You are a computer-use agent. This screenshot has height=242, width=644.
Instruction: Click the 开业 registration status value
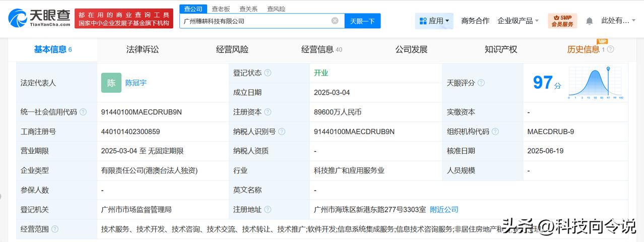pyautogui.click(x=321, y=73)
